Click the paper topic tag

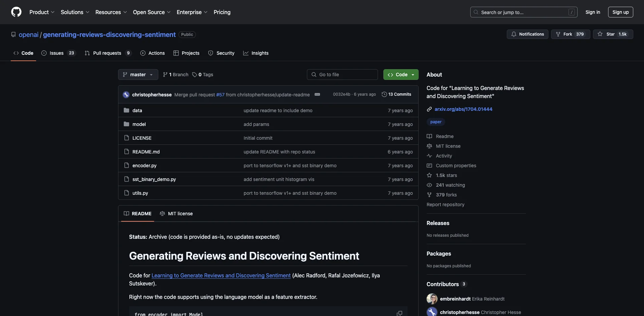point(436,122)
